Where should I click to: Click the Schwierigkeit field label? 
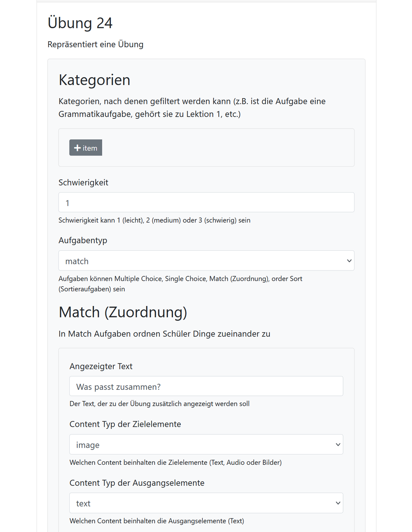83,182
